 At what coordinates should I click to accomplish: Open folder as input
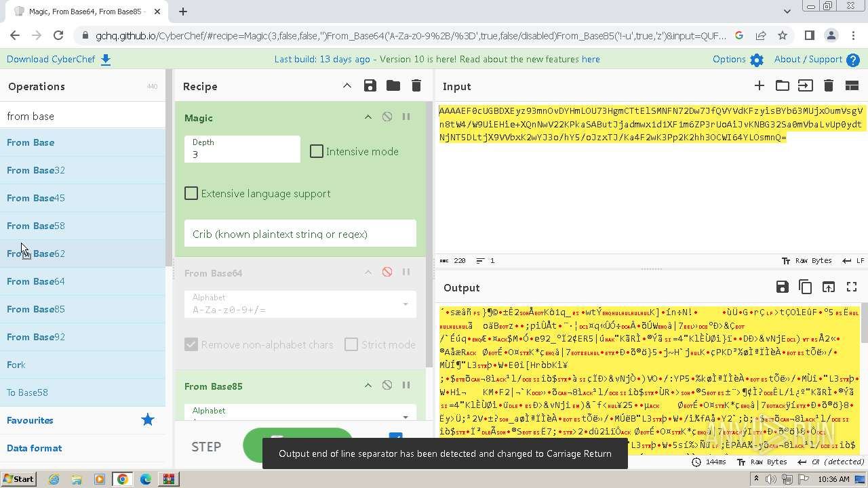point(783,85)
